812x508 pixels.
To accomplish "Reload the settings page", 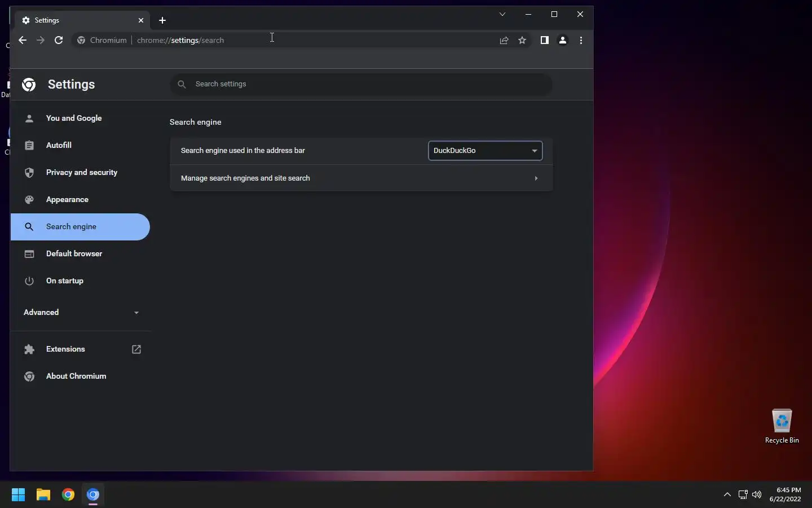I will (59, 40).
